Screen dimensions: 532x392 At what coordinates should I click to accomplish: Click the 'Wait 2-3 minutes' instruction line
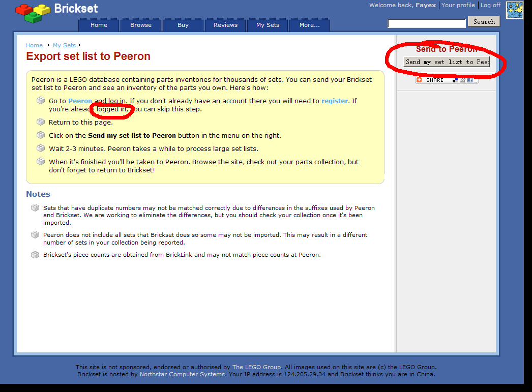coord(154,149)
